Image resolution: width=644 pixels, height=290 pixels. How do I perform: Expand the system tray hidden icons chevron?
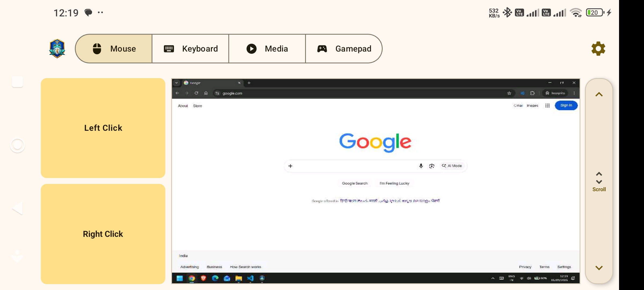tap(493, 278)
